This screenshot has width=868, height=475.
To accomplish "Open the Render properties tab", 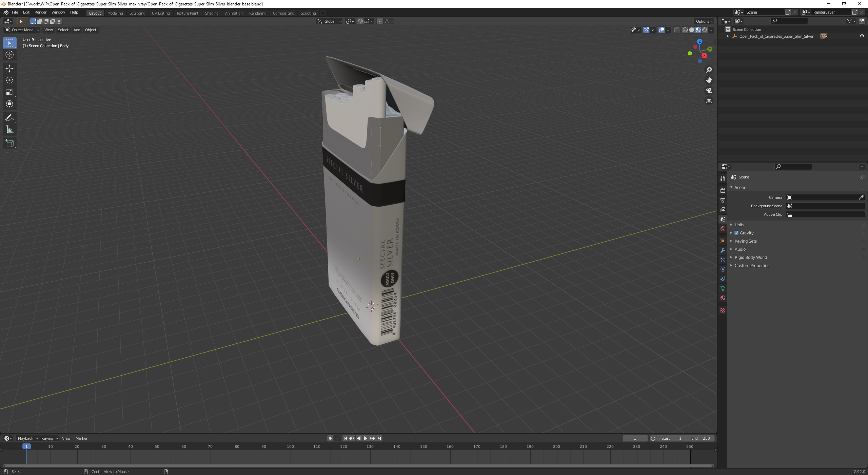I will 723,190.
